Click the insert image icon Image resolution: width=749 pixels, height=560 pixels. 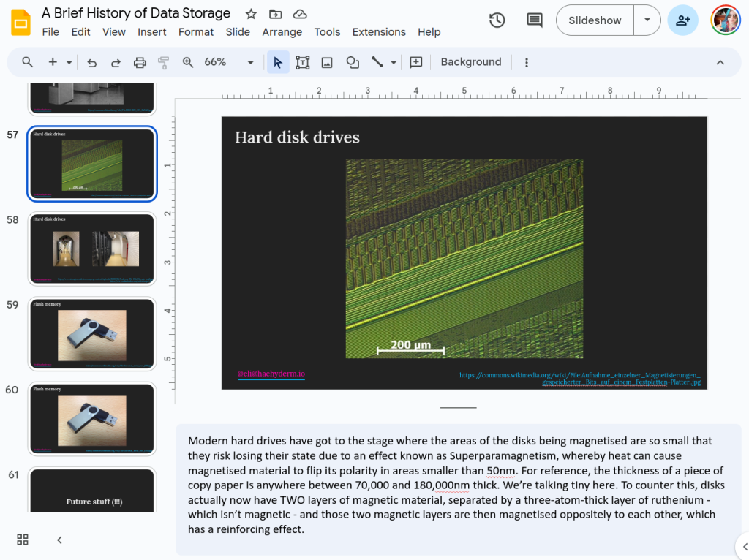tap(327, 63)
